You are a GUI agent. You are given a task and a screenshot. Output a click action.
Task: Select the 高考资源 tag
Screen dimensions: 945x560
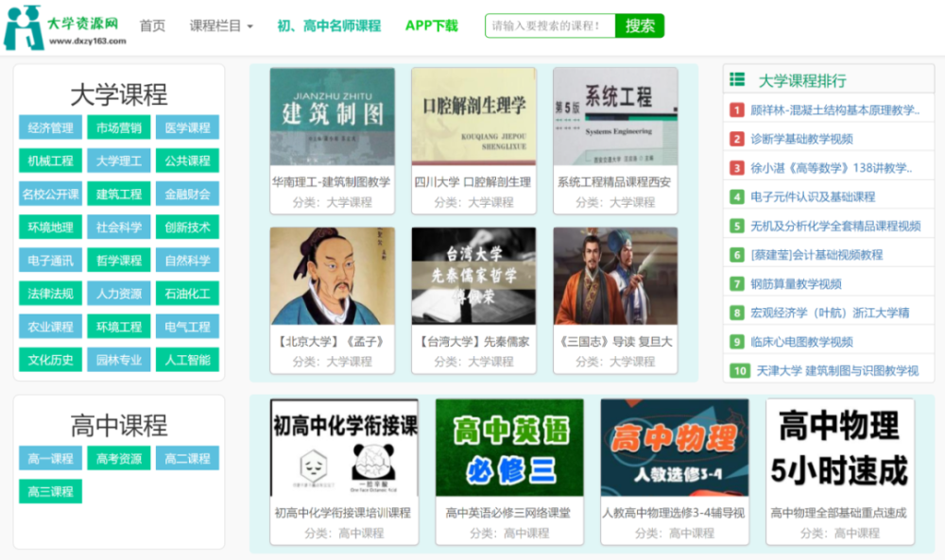pyautogui.click(x=118, y=458)
